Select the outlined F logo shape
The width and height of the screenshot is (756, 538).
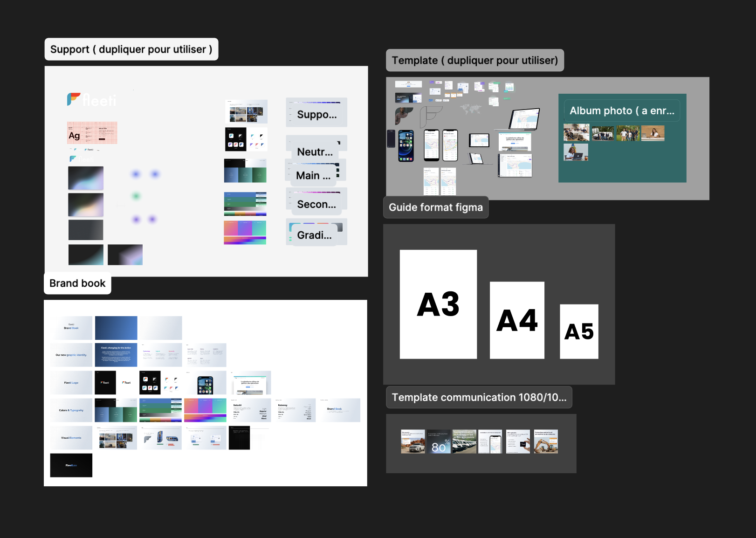[430, 116]
